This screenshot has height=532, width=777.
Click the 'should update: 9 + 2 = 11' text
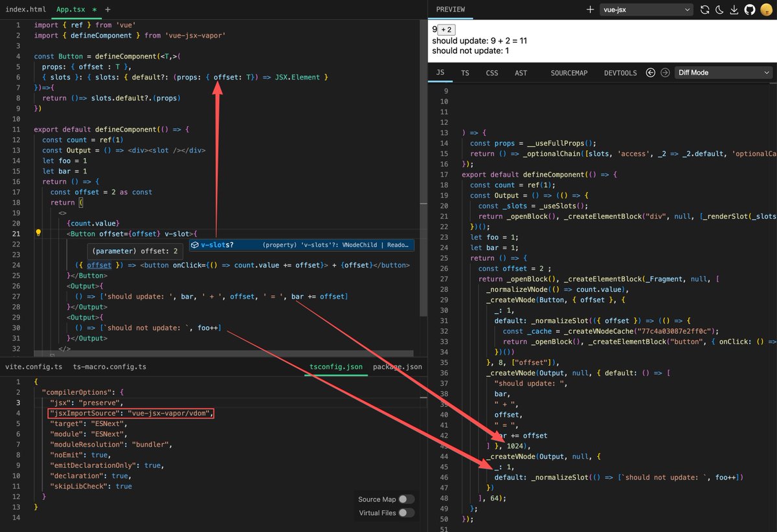480,40
